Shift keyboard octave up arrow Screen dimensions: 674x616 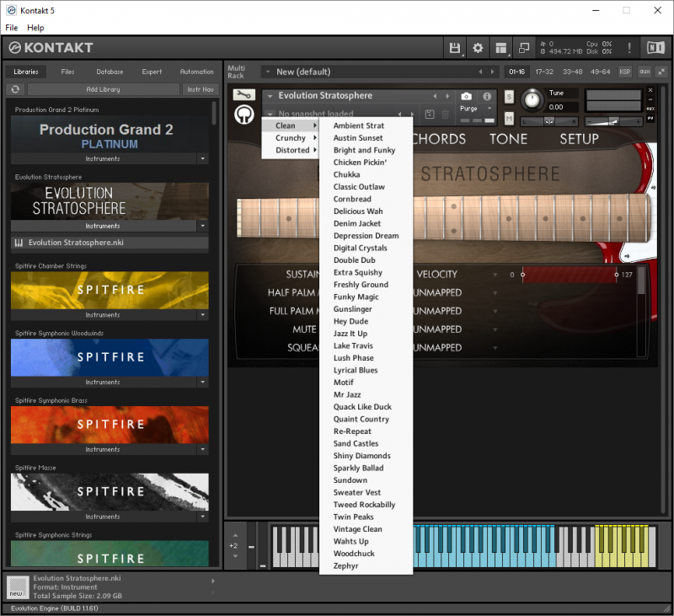(235, 536)
